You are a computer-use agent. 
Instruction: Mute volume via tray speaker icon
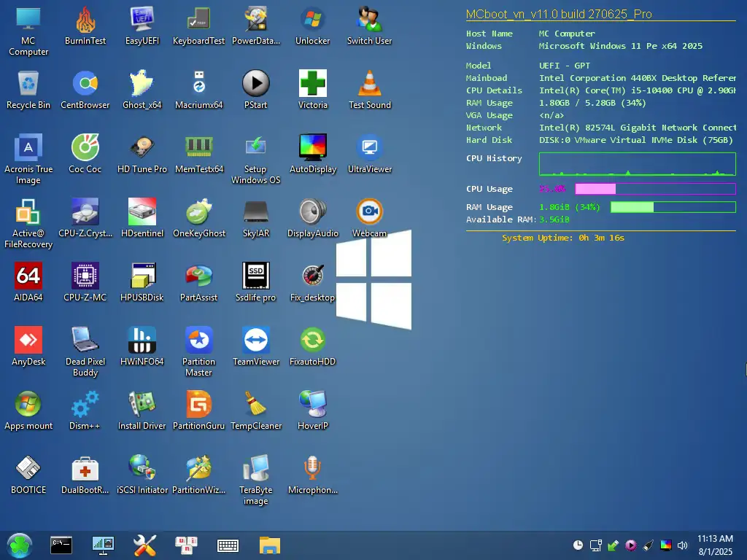coord(682,545)
